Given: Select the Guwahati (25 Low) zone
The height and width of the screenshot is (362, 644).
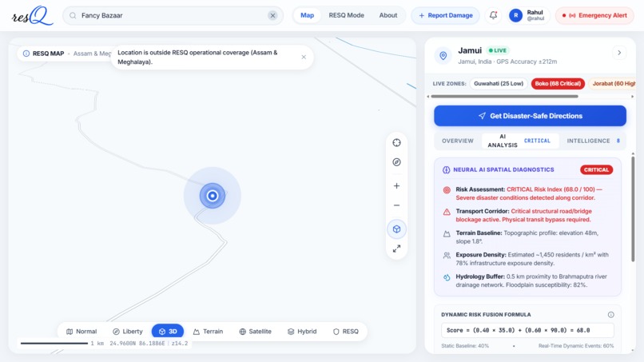Looking at the screenshot, I should 499,83.
